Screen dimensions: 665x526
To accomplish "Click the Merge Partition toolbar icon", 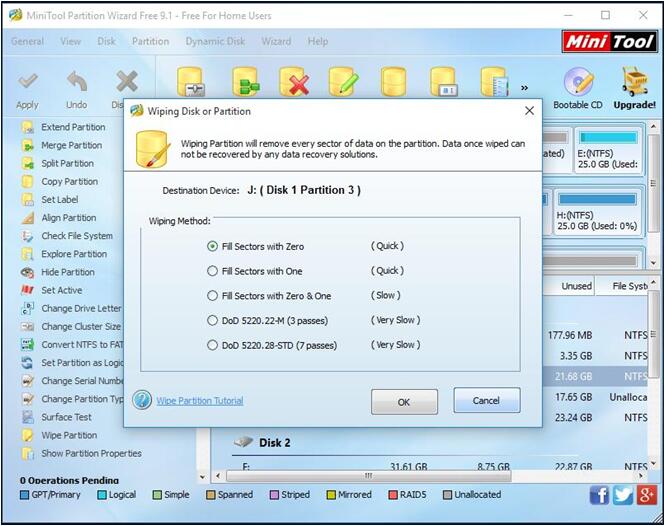I will pos(246,81).
